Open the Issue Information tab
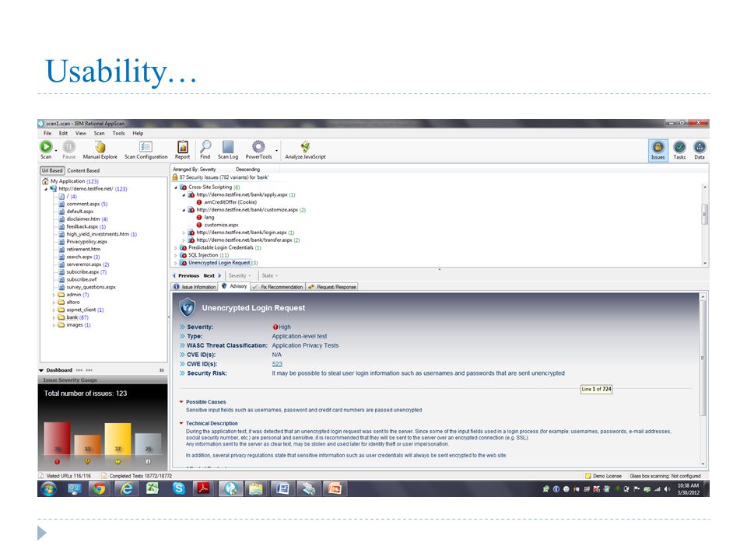Viewport: 747px width, 560px height. click(x=195, y=287)
